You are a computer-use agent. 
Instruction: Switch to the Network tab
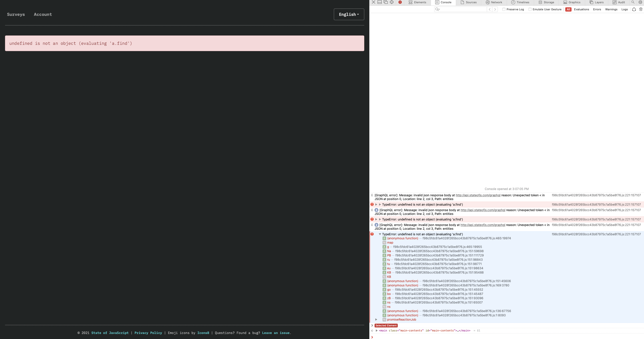tap(494, 2)
